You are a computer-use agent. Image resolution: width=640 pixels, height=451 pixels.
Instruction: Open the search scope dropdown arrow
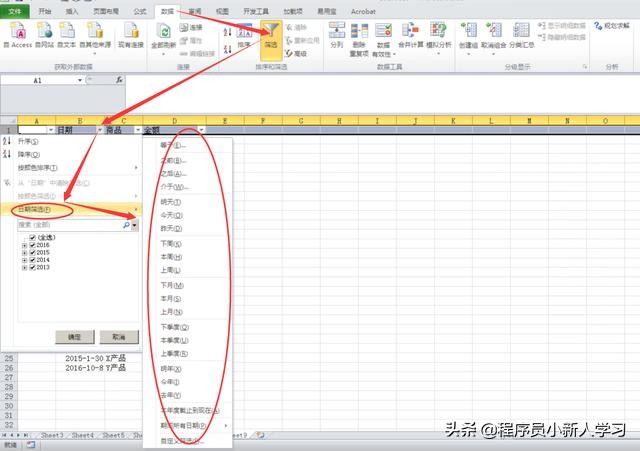(134, 225)
